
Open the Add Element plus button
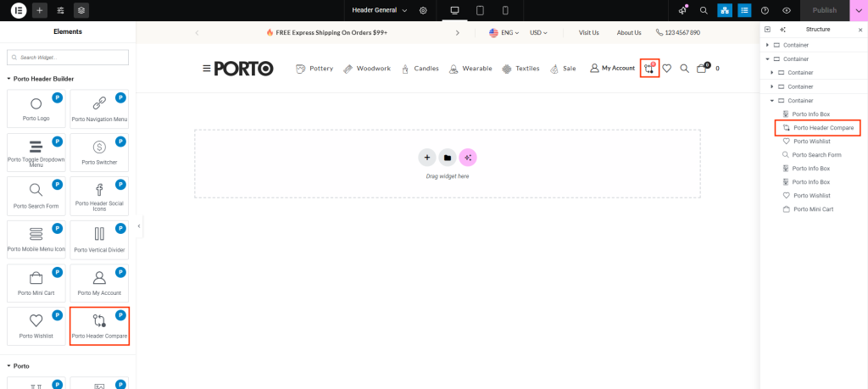point(40,10)
